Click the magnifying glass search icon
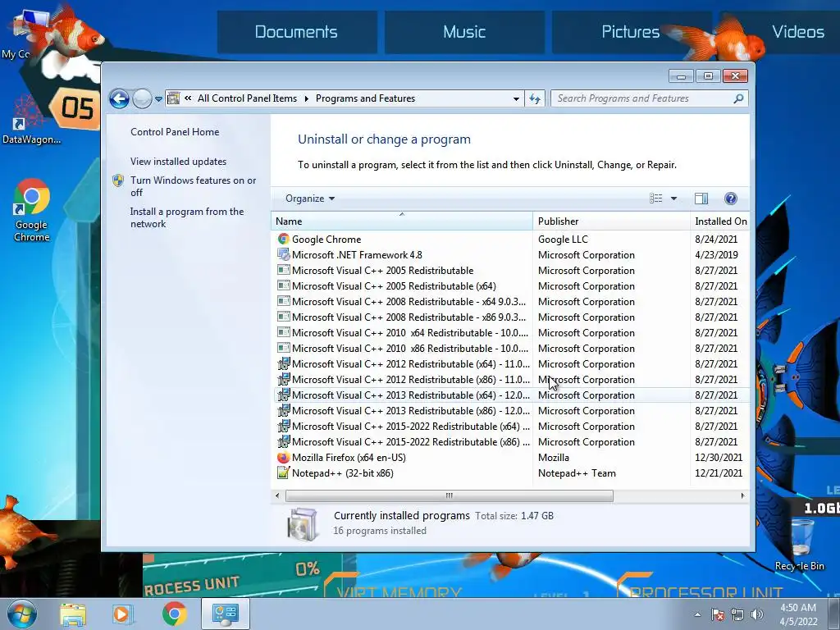This screenshot has height=630, width=840. [738, 98]
